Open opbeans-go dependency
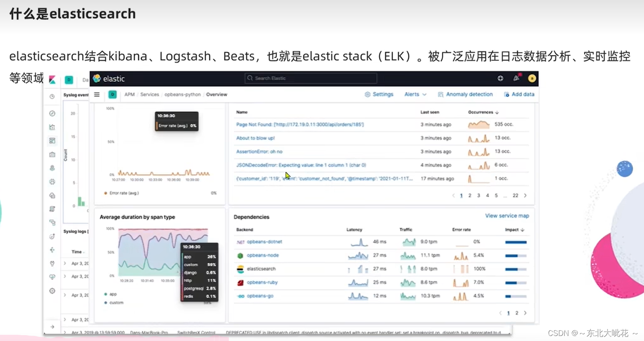The width and height of the screenshot is (644, 341). (260, 296)
